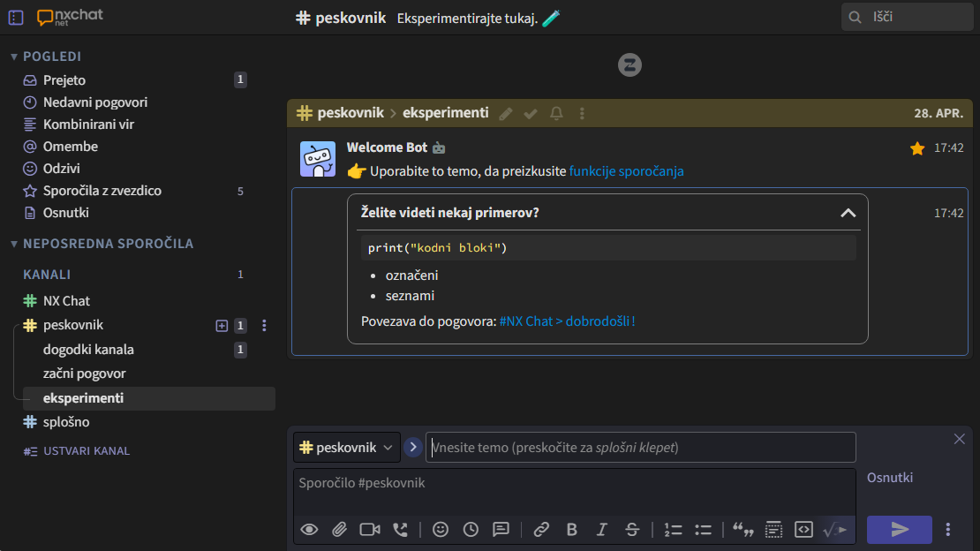This screenshot has height=551, width=980.
Task: Open send options three-dot menu
Action: click(x=948, y=530)
